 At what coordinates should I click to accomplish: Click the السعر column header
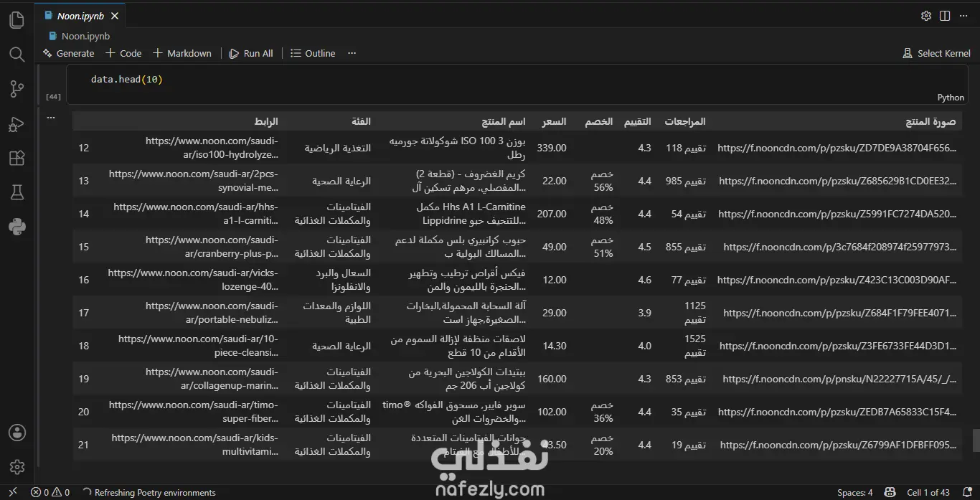click(x=554, y=121)
